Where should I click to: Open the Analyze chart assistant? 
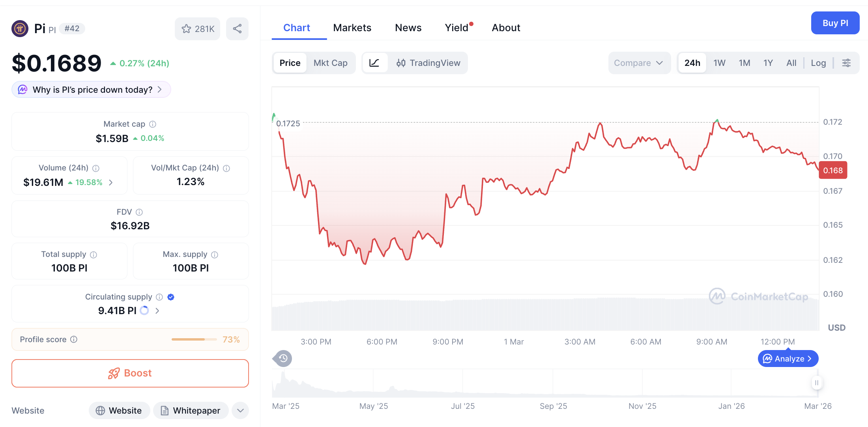[x=788, y=358]
